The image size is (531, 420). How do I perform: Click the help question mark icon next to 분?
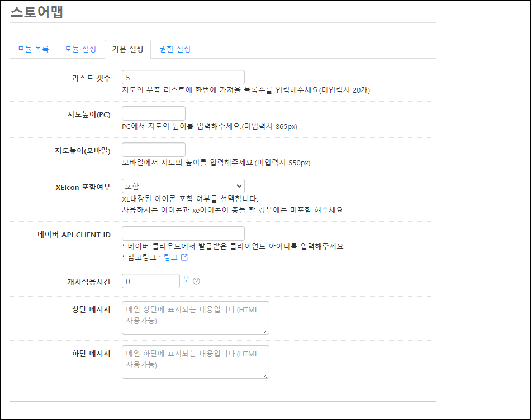[x=196, y=281]
